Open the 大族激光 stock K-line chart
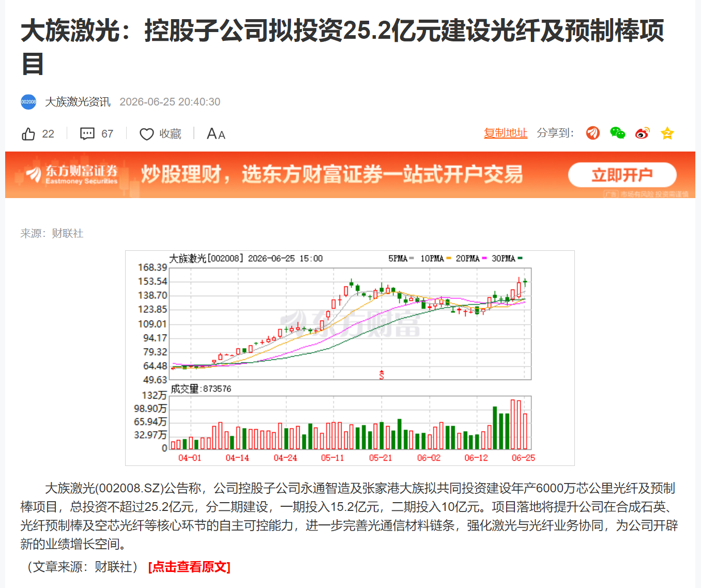Image resolution: width=701 pixels, height=588 pixels. pyautogui.click(x=350, y=358)
